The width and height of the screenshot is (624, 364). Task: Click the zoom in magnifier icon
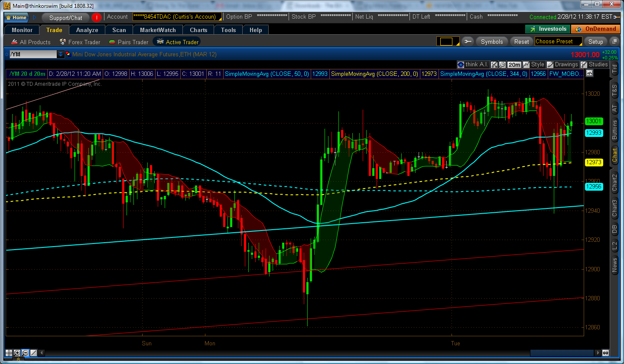[x=17, y=353]
